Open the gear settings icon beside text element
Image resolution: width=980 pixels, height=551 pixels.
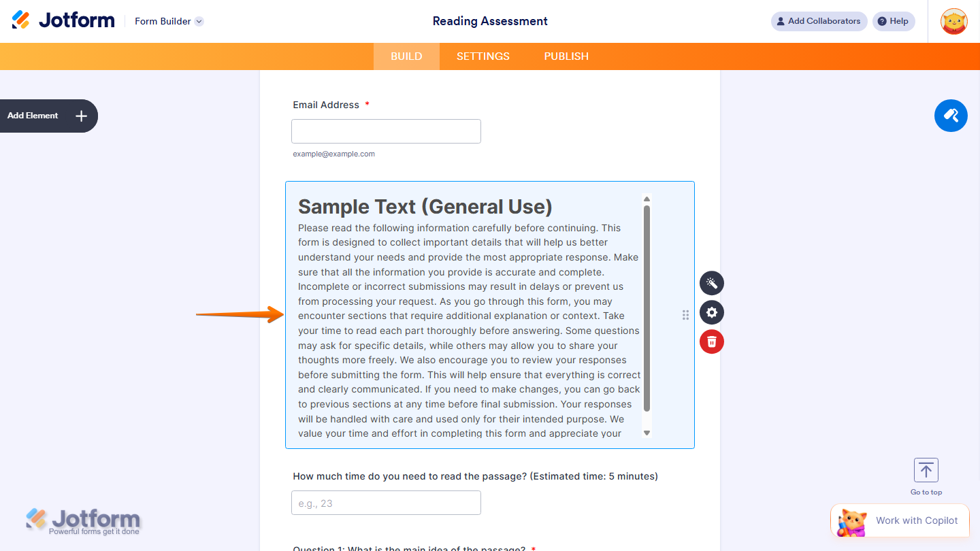click(711, 312)
